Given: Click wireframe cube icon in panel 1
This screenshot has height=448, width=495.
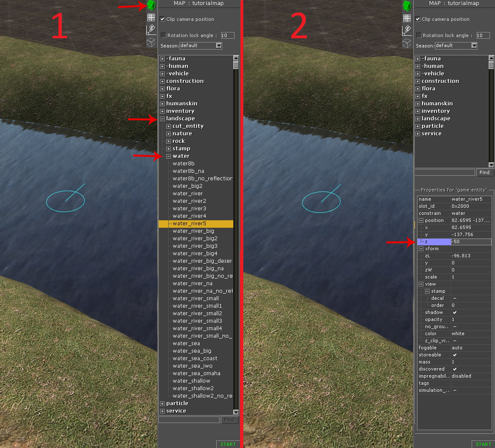Looking at the screenshot, I should click(151, 42).
